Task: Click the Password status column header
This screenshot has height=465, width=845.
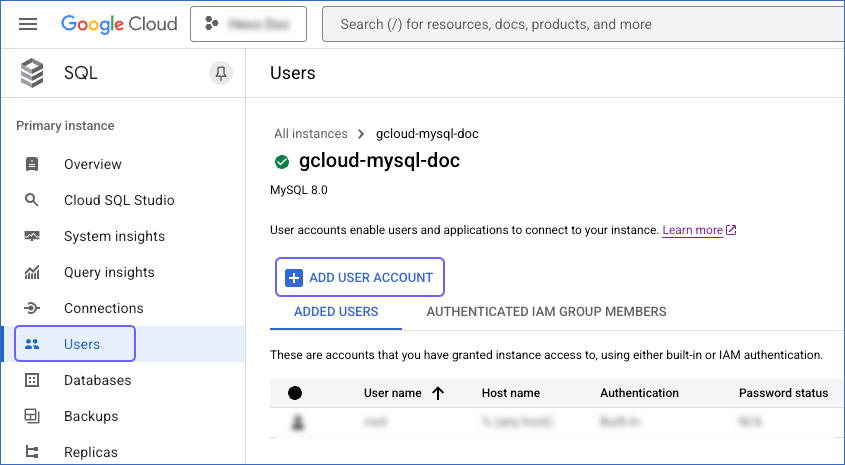Action: [x=783, y=393]
